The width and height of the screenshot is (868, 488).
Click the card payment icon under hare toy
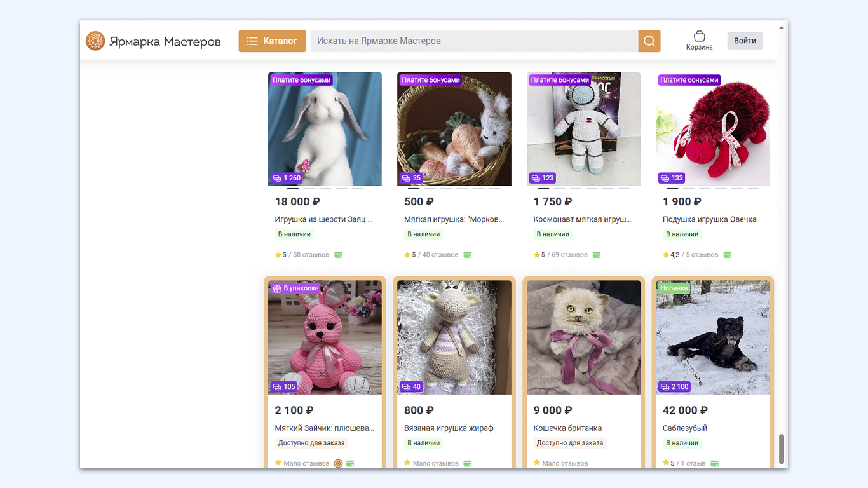[338, 255]
